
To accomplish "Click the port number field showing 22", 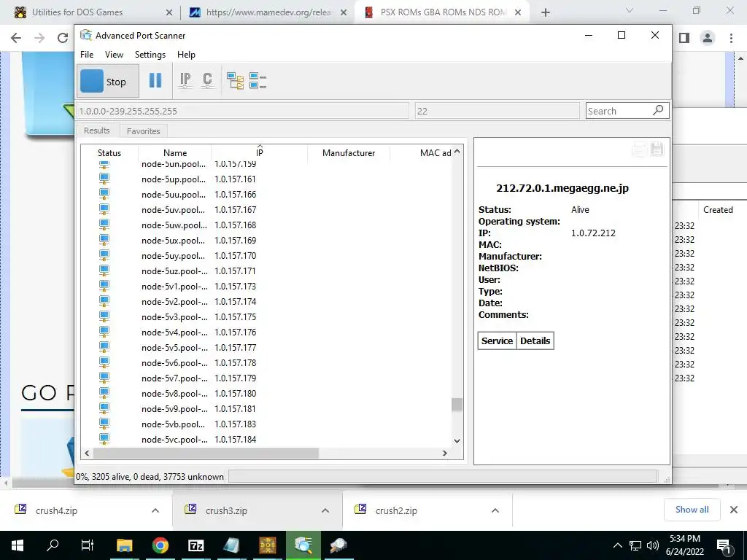I will (x=497, y=111).
